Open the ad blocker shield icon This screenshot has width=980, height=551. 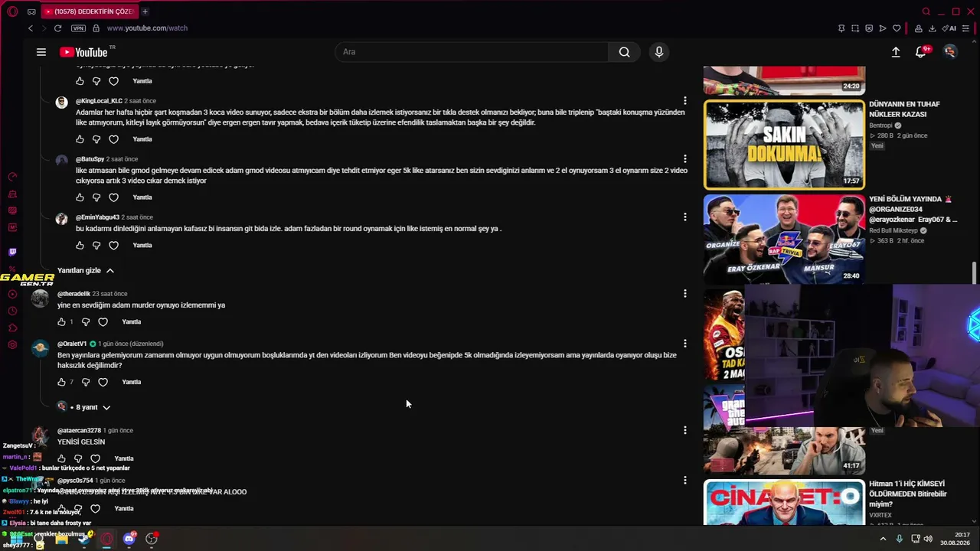tap(869, 28)
